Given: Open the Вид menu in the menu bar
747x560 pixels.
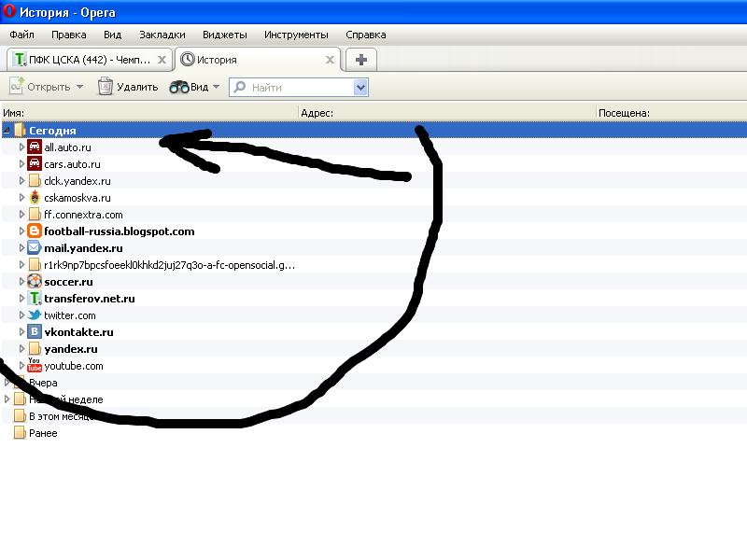Looking at the screenshot, I should (x=112, y=35).
